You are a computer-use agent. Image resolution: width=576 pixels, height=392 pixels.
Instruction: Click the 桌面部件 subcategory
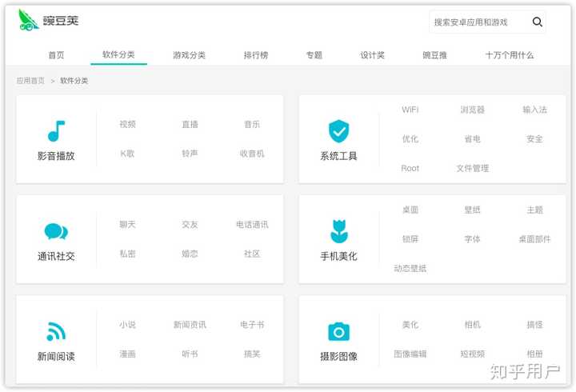(x=534, y=239)
